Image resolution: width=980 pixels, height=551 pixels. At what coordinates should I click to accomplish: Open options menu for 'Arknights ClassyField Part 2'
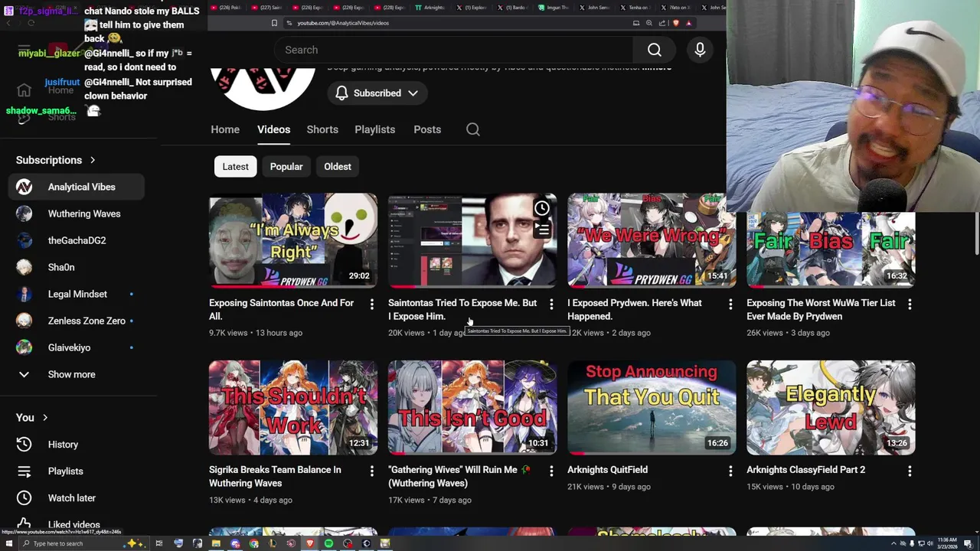910,471
